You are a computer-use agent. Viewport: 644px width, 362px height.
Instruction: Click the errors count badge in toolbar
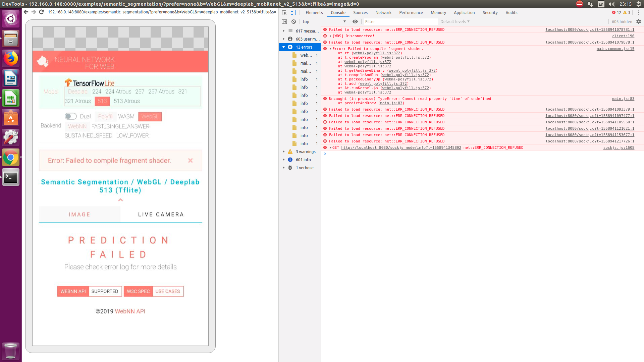(x=616, y=12)
